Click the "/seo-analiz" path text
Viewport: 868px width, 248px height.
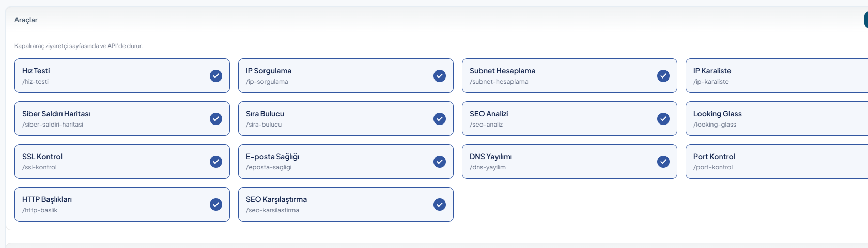[486, 125]
